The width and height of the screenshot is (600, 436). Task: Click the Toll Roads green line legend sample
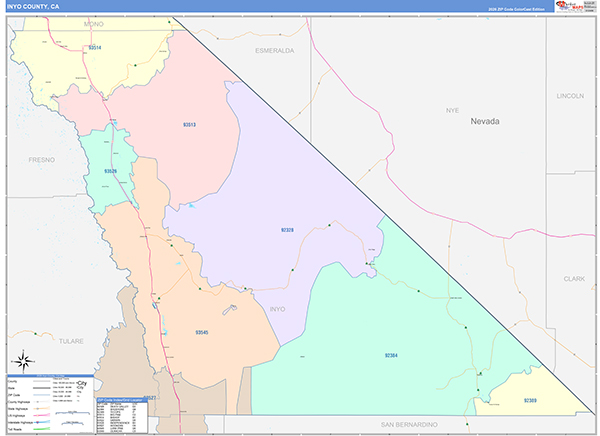[x=42, y=429]
